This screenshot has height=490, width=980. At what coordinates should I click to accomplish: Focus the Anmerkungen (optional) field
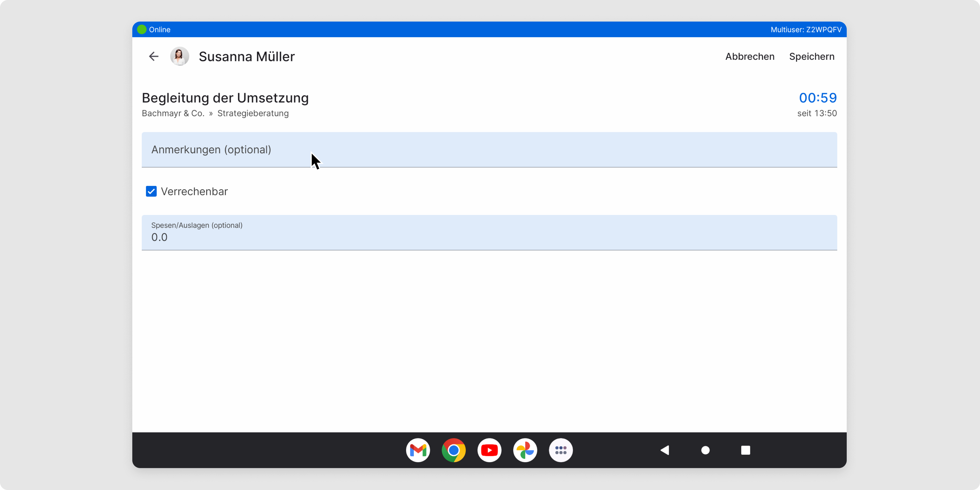coord(489,150)
